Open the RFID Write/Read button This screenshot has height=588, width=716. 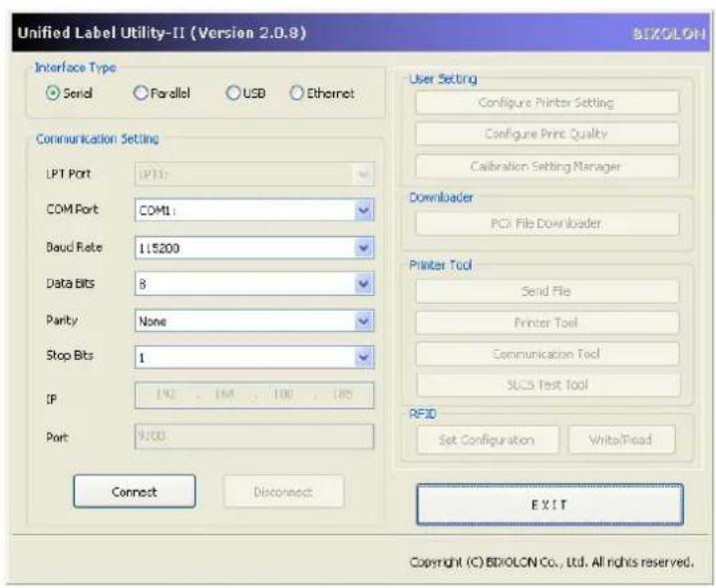click(x=621, y=440)
